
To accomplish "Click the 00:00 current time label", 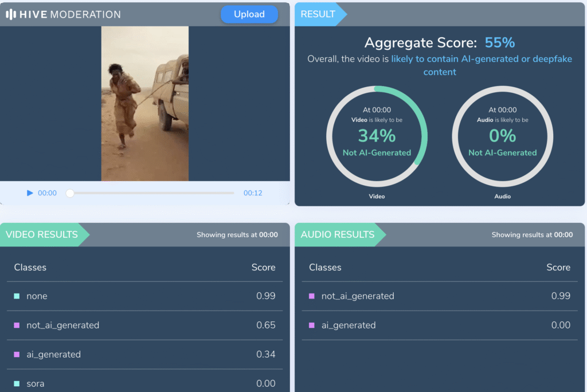I will pyautogui.click(x=48, y=193).
